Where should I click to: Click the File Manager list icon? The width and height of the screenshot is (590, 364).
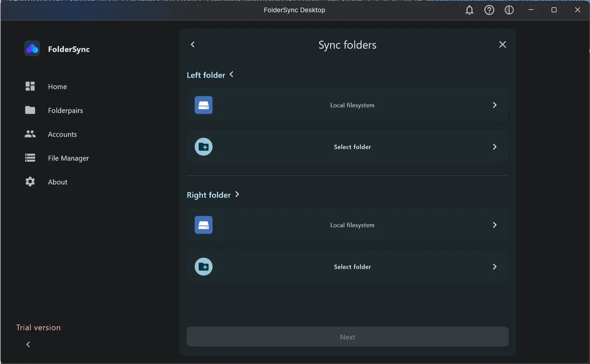pos(30,158)
